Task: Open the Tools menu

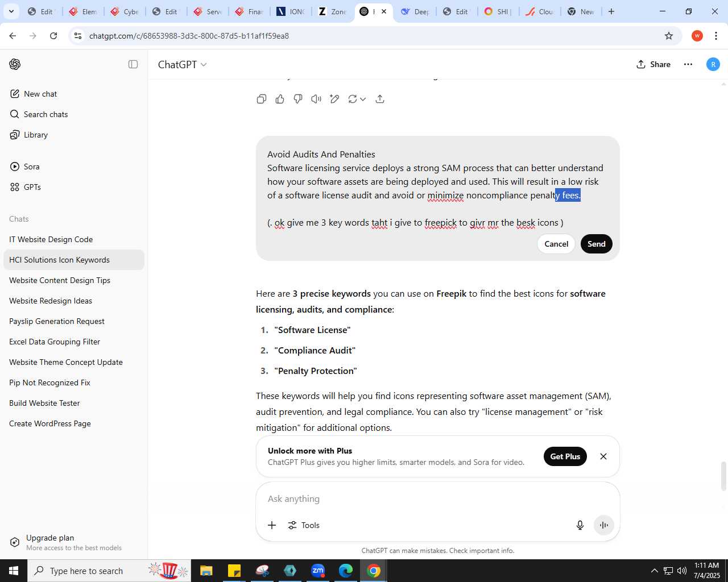Action: click(x=304, y=525)
